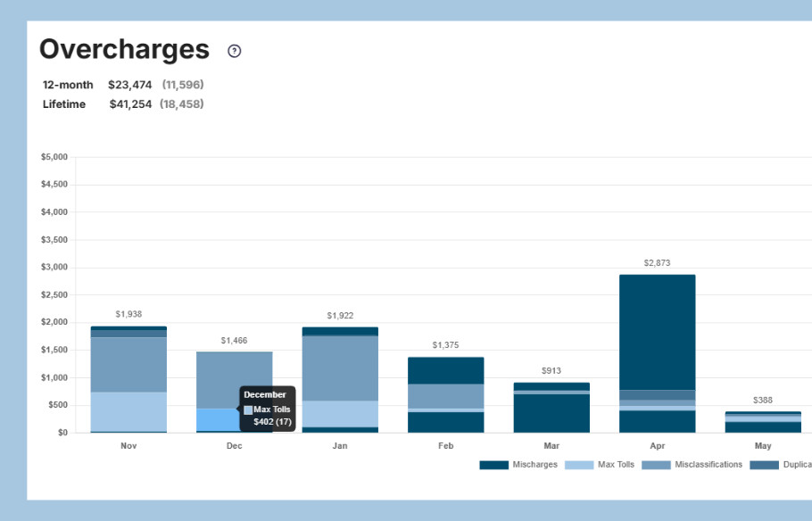
Task: Click January's Misclassifications bar segment
Action: 340,368
